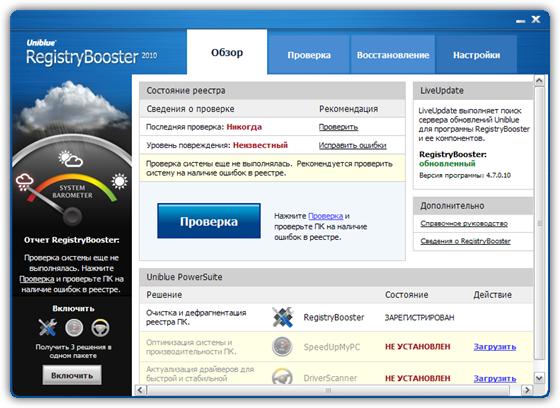Click the cloud weather image in sidebar
The image size is (560, 408).
click(71, 107)
